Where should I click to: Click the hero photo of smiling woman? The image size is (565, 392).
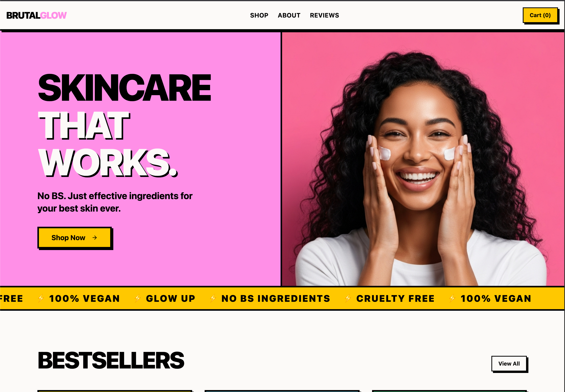tap(423, 159)
